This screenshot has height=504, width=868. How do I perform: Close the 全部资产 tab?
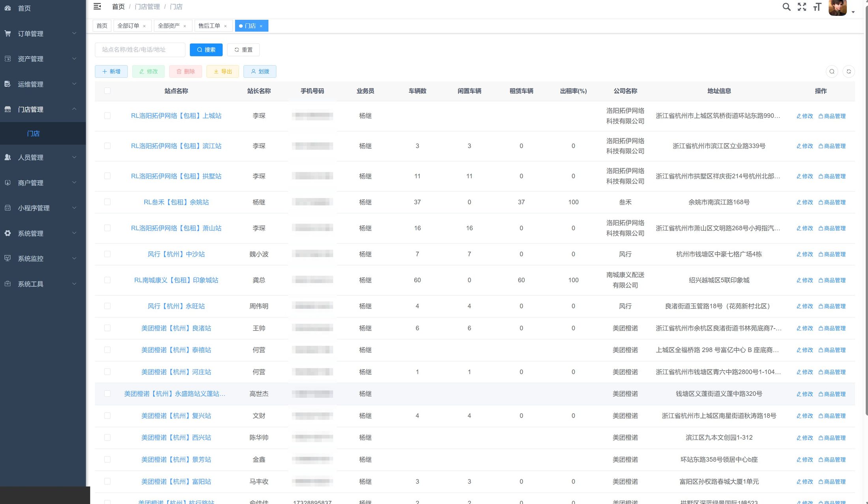click(185, 26)
